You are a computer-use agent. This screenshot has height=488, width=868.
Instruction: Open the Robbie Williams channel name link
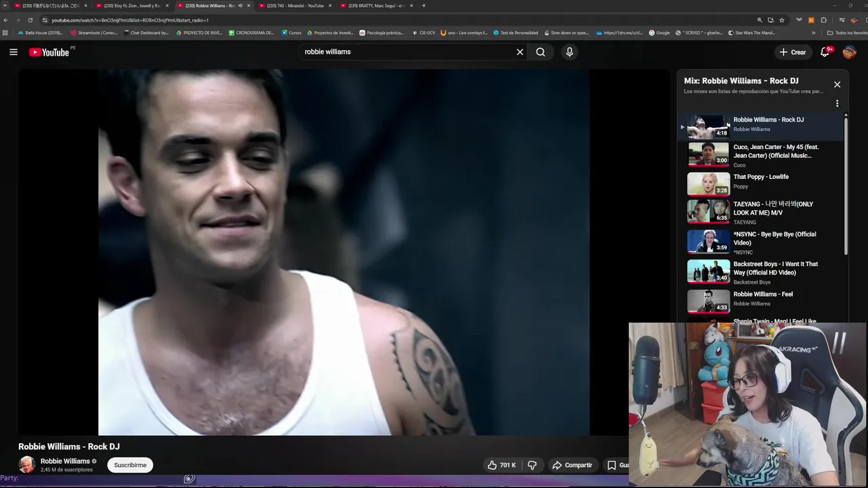65,461
